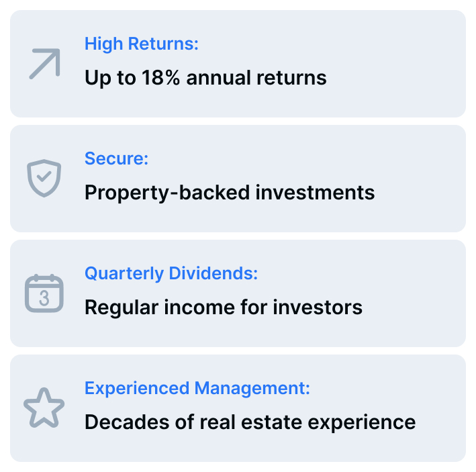Click "Regular income for investors" text
The width and height of the screenshot is (476, 472).
pyautogui.click(x=224, y=308)
